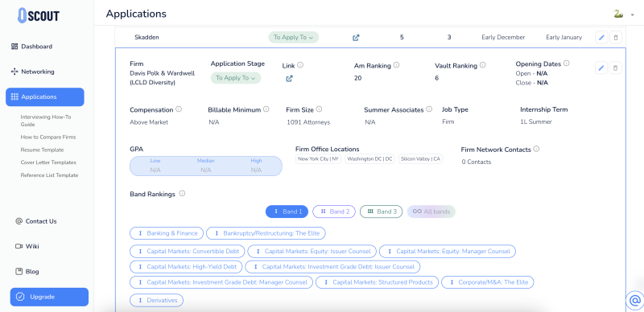Image resolution: width=644 pixels, height=312 pixels.
Task: Open Davis Polk's external link icon
Action: point(289,78)
